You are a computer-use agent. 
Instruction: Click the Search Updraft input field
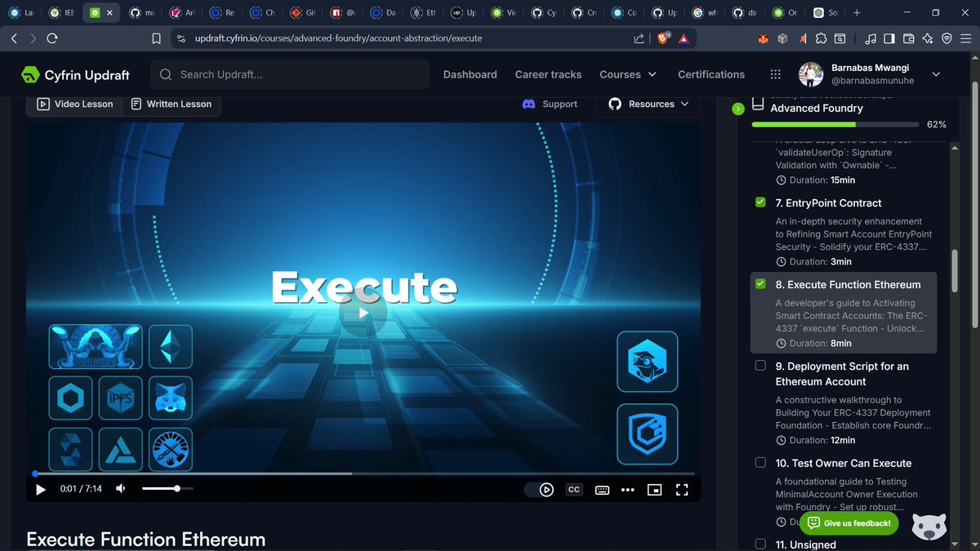click(290, 74)
